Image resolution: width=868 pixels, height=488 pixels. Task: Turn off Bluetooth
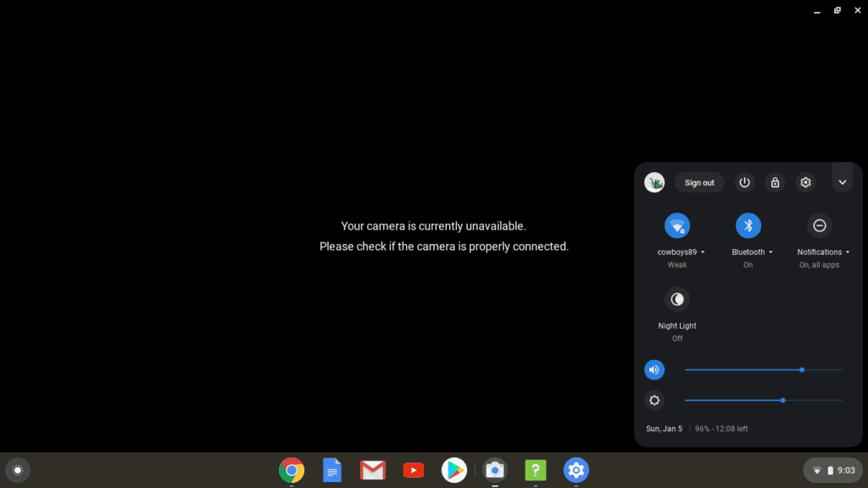[x=748, y=225]
